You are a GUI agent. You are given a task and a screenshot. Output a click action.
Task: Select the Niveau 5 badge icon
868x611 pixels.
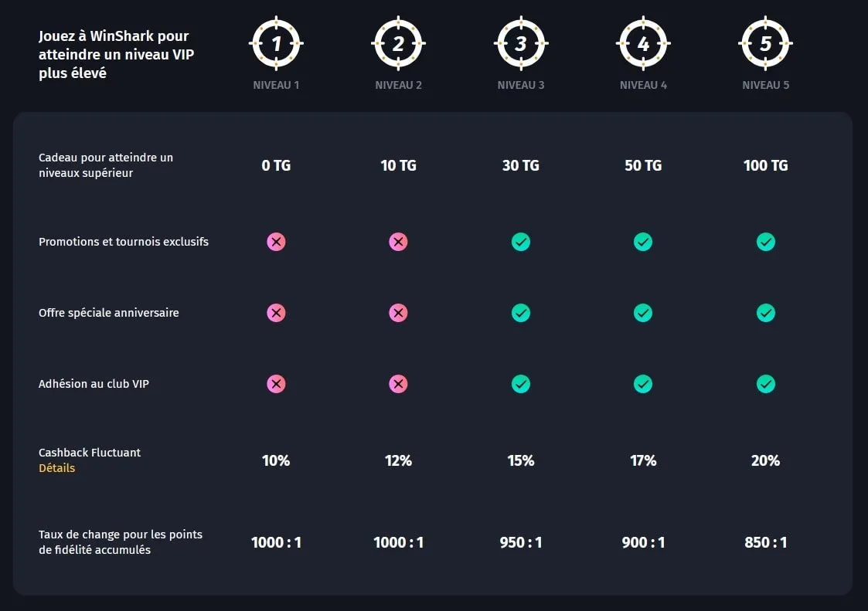tap(765, 44)
